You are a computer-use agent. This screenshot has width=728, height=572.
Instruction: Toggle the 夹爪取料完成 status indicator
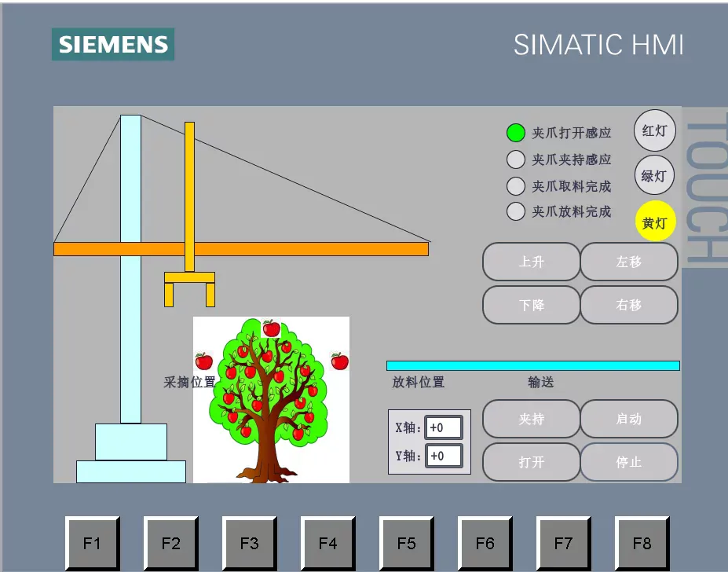pos(515,186)
